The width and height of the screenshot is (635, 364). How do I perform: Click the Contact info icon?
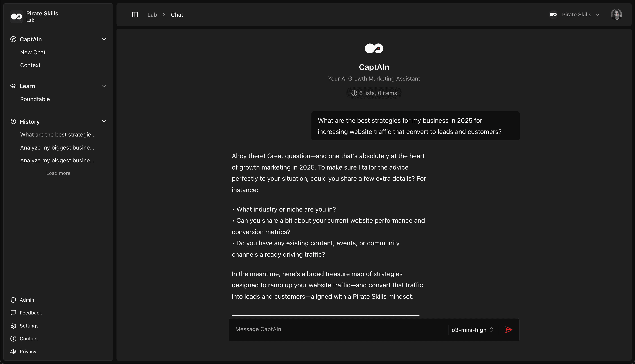click(13, 338)
